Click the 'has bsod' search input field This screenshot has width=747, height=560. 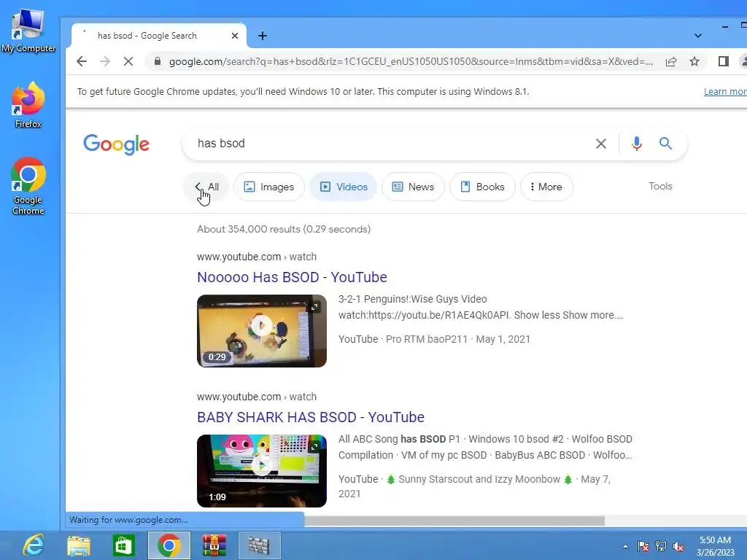coord(391,144)
